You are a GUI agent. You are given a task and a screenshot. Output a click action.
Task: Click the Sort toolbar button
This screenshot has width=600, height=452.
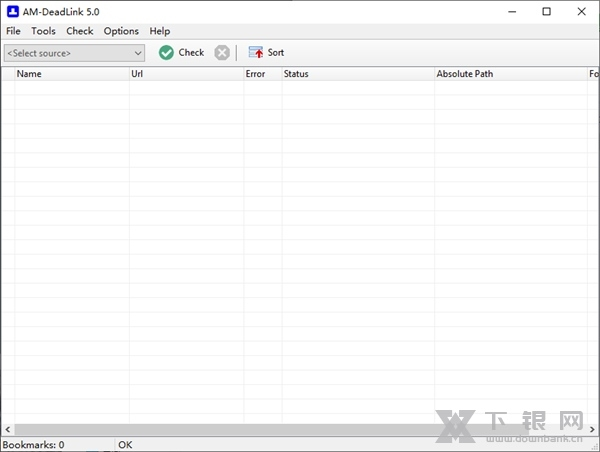266,53
